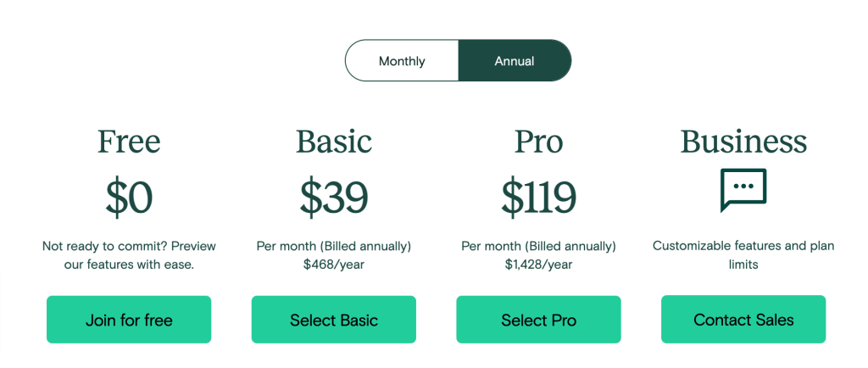Click the Free plan heading
Viewport: 868px width, 368px height.
click(x=129, y=141)
